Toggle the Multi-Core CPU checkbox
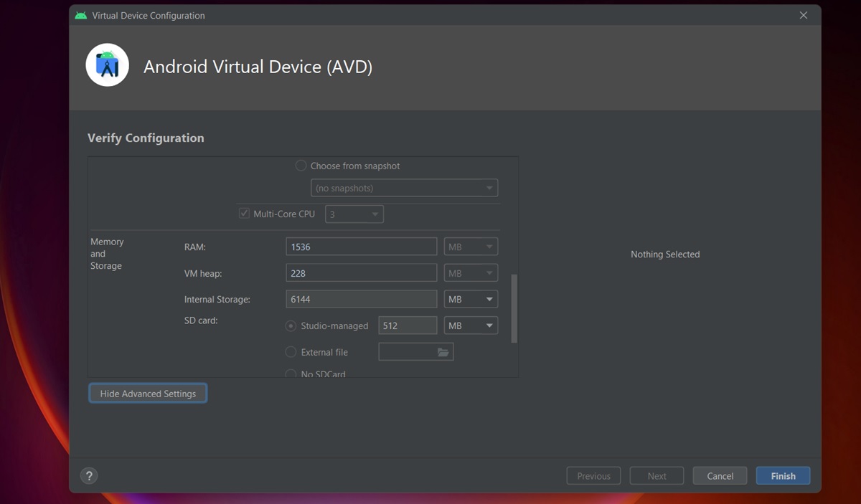861x504 pixels. click(245, 214)
